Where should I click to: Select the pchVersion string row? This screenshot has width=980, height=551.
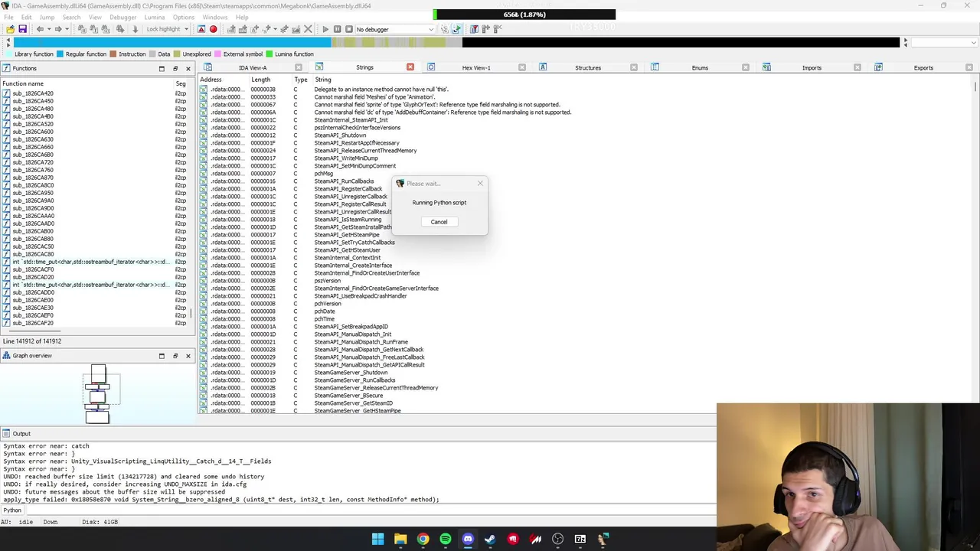(x=328, y=304)
